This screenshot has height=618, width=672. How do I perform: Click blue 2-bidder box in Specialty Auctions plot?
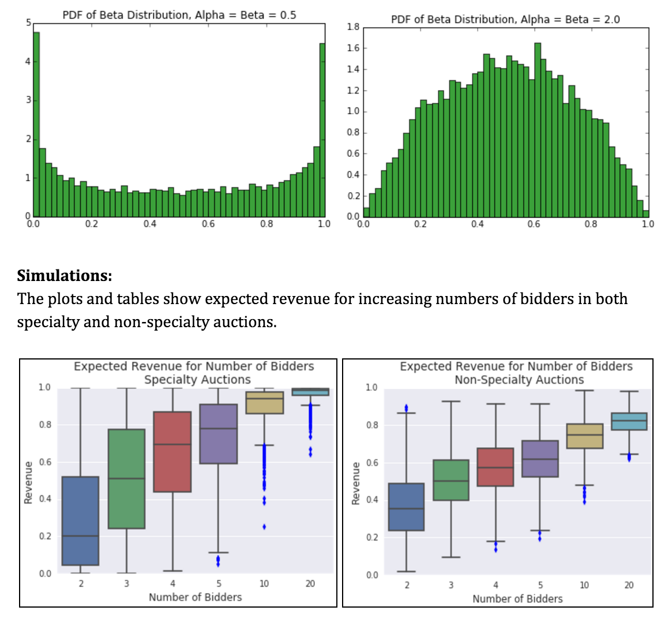coord(80,520)
